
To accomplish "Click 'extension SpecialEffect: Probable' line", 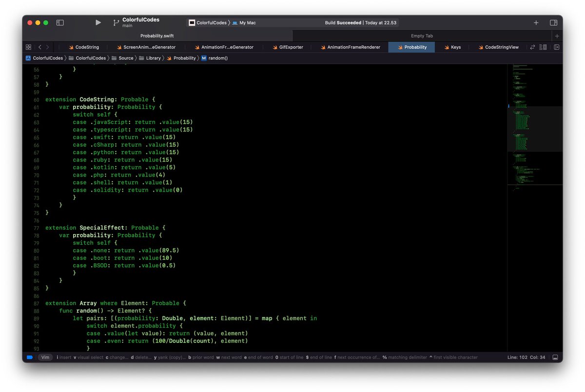I will point(105,228).
